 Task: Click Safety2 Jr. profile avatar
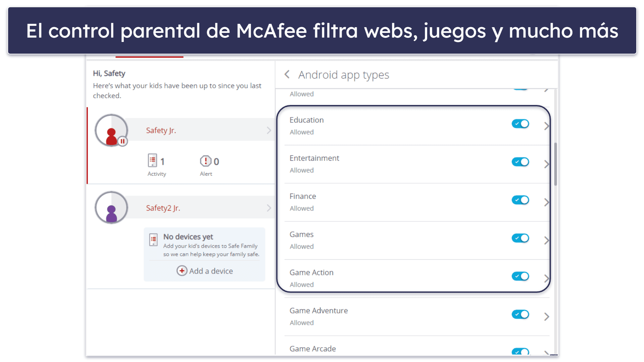pyautogui.click(x=111, y=208)
